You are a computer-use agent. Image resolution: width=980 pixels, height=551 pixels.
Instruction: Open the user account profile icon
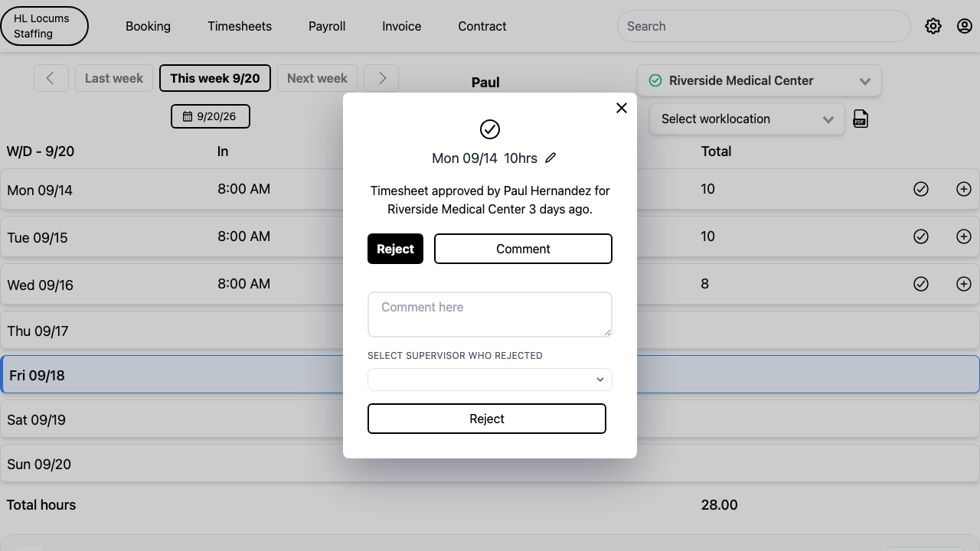tap(965, 26)
